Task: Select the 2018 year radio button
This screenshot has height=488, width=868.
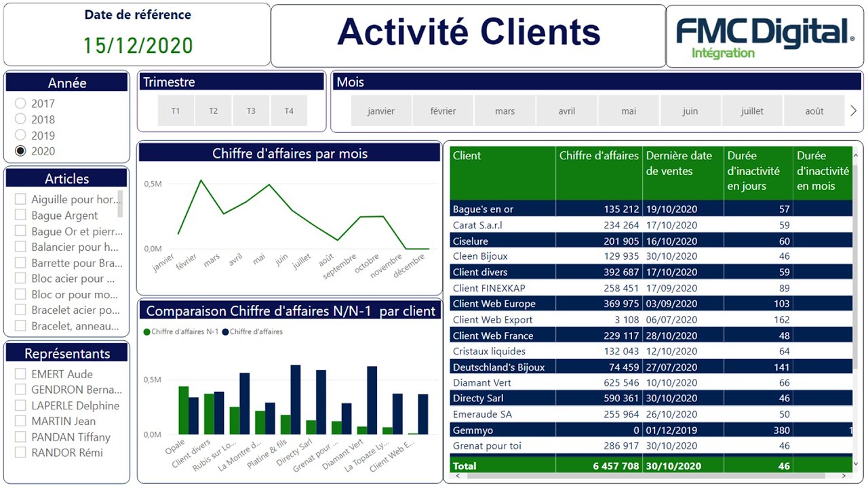Action: (x=20, y=119)
